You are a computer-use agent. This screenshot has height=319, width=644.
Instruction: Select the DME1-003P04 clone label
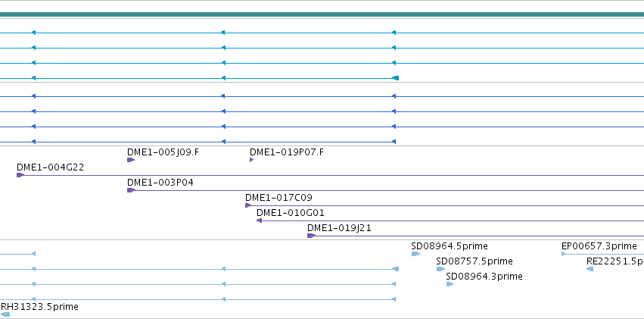click(160, 183)
